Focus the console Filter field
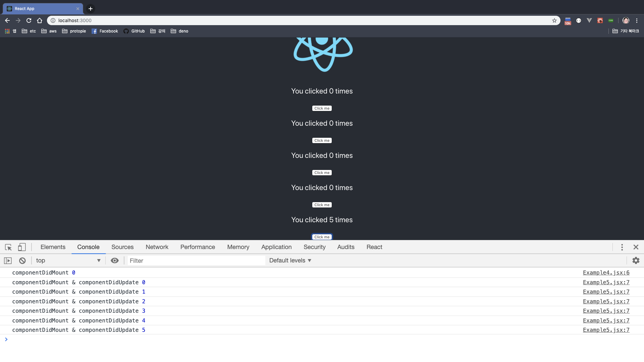 pos(196,261)
